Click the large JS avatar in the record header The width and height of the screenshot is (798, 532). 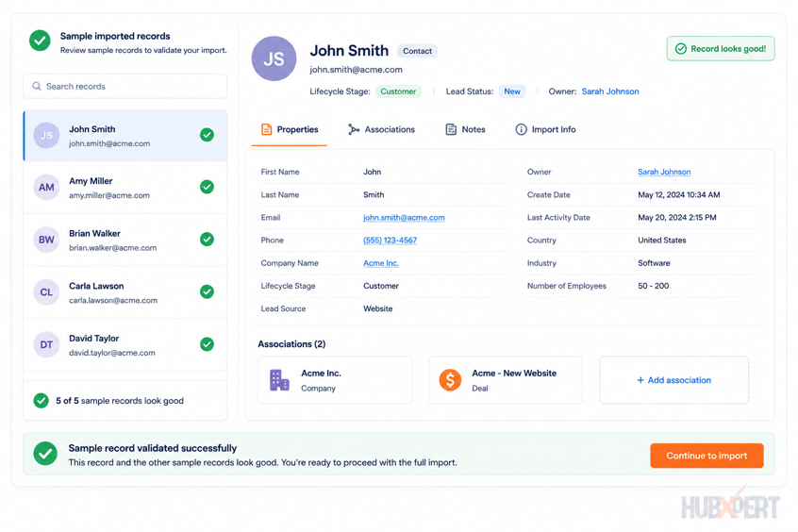(274, 58)
